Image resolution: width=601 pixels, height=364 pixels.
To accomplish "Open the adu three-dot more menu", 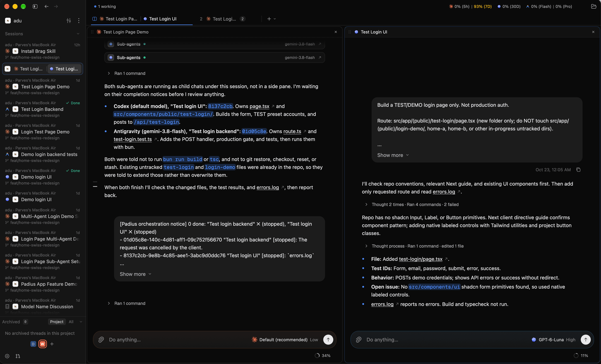I will tap(79, 21).
